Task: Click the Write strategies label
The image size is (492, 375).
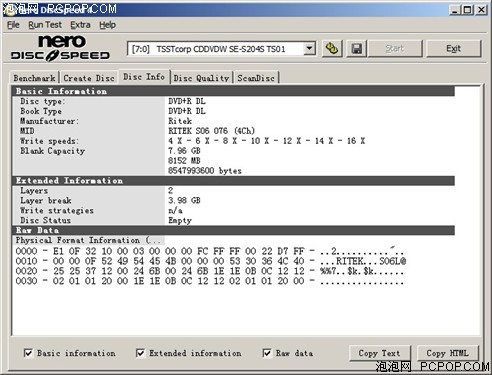Action: point(57,210)
